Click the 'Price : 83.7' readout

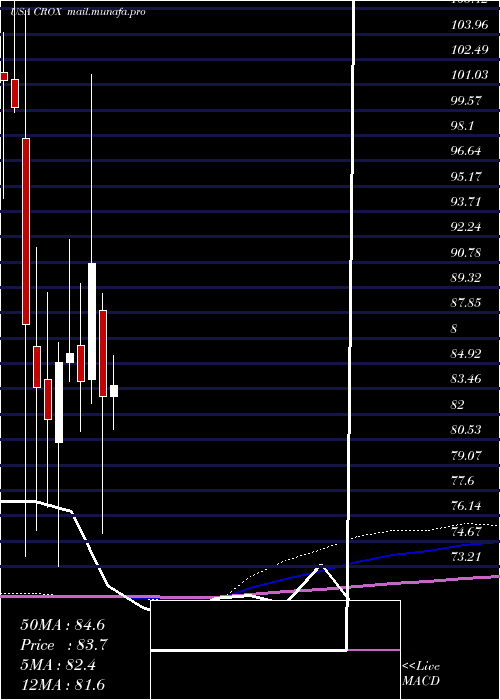[x=64, y=645]
